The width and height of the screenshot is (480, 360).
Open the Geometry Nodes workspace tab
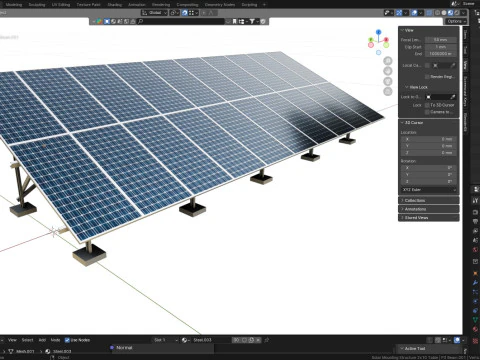(220, 5)
